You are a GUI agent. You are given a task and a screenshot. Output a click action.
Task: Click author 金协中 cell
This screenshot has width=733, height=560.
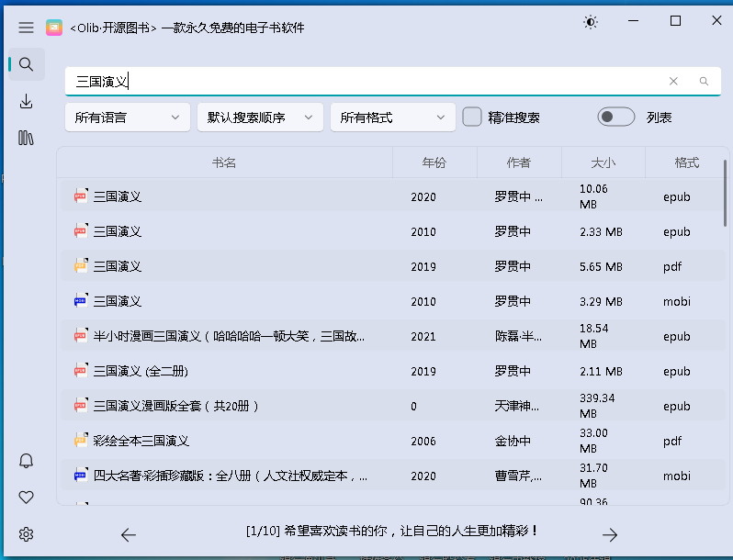coord(513,441)
